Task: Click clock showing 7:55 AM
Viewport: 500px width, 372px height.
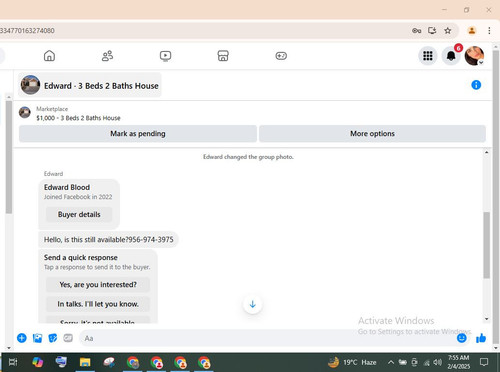Action: (458, 358)
